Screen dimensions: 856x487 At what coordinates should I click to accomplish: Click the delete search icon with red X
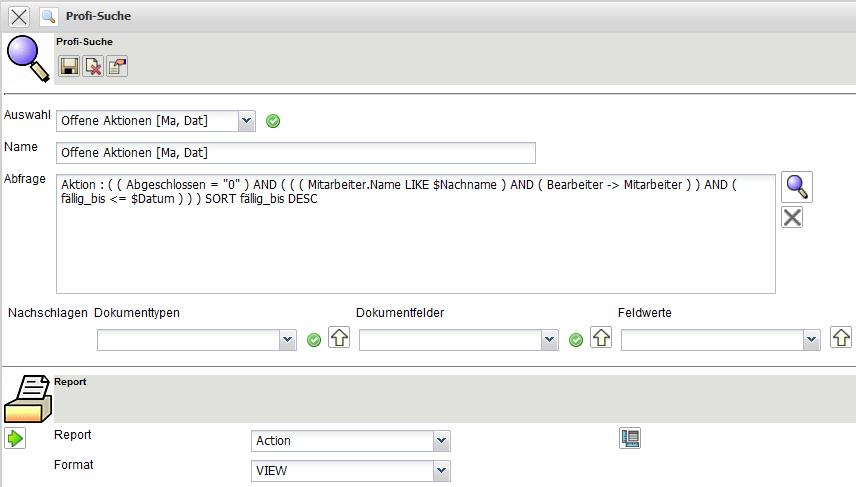coord(93,67)
